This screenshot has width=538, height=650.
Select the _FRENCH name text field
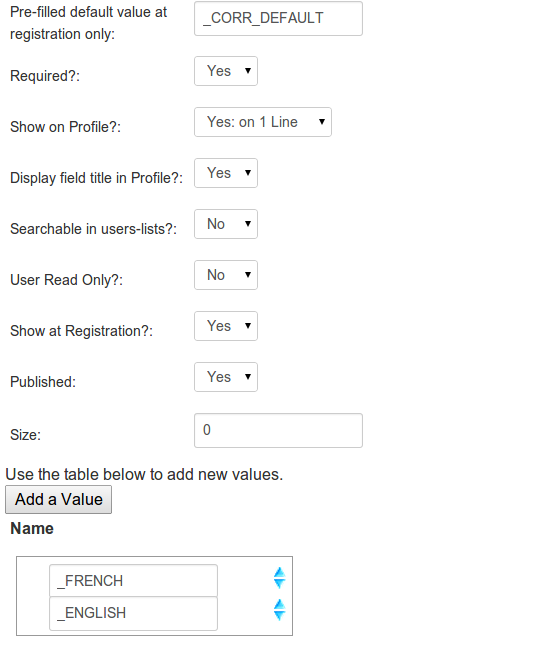pos(133,580)
